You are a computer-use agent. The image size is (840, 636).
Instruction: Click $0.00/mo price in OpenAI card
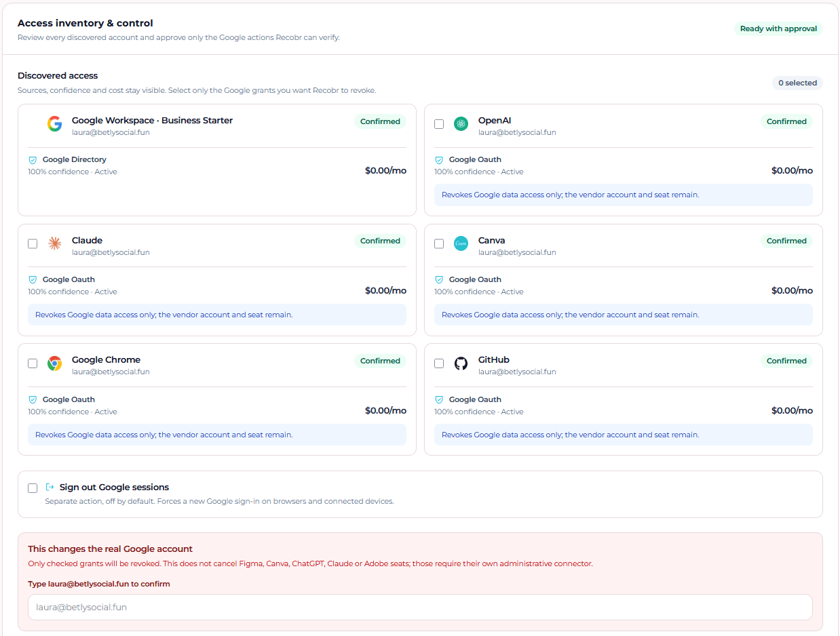(x=792, y=170)
